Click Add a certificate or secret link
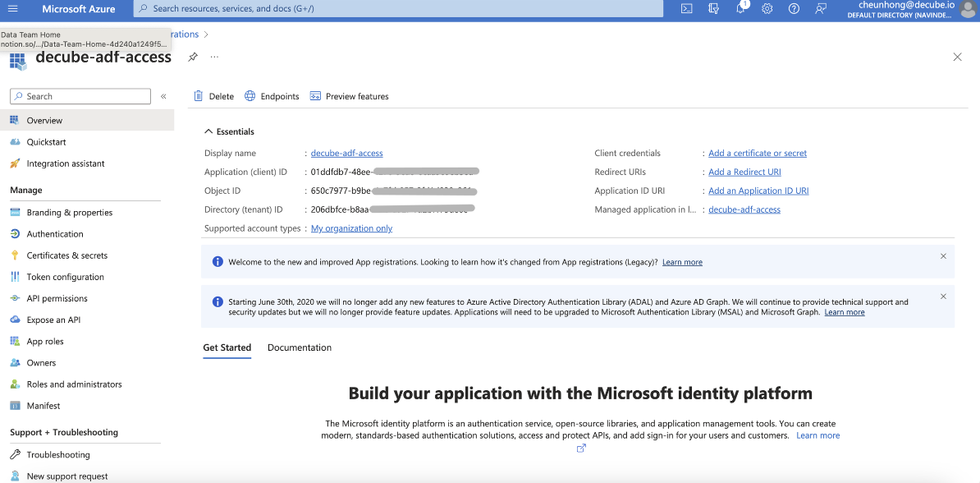This screenshot has height=483, width=980. pos(757,154)
